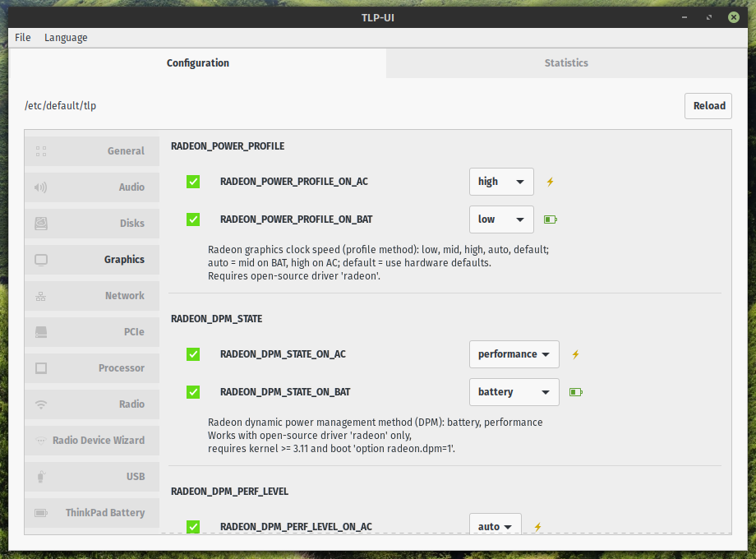Image resolution: width=756 pixels, height=559 pixels.
Task: Expand the 'performance' DPM state dropdown
Action: click(514, 354)
